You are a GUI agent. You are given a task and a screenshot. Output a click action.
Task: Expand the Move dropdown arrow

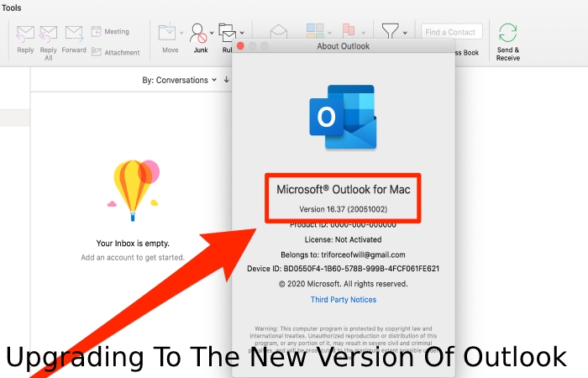point(181,33)
